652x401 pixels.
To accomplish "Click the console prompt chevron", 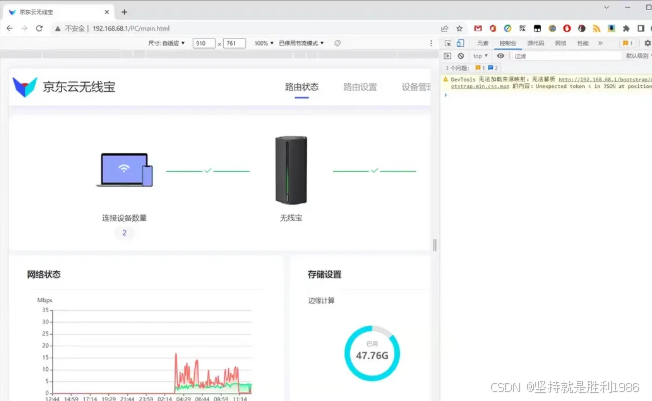I will (445, 95).
